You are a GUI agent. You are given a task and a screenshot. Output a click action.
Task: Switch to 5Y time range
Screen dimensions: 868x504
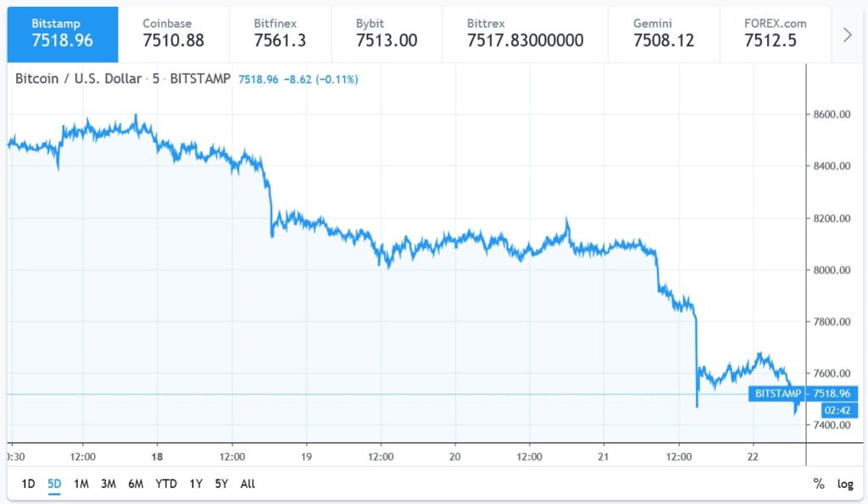click(221, 484)
